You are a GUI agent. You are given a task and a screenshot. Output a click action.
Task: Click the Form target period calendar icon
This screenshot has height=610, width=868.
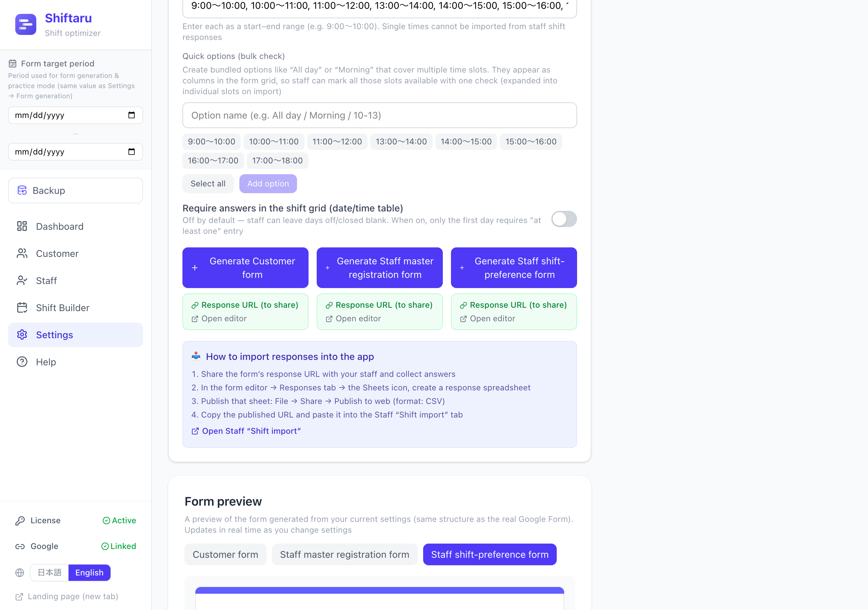click(x=13, y=63)
